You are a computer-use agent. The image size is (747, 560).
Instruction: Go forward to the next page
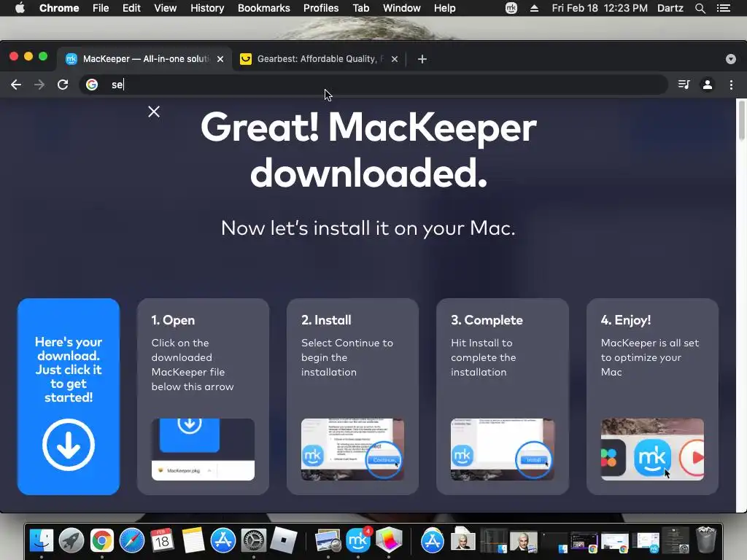[39, 85]
